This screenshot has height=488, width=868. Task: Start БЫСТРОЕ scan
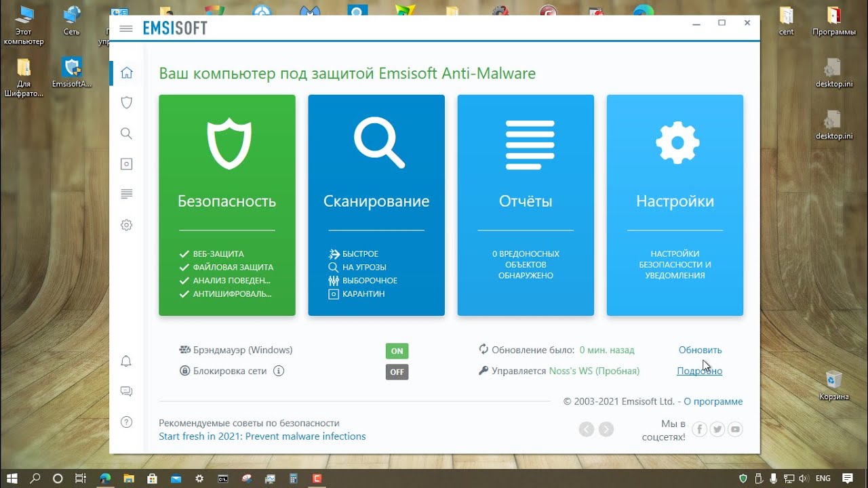coord(353,254)
